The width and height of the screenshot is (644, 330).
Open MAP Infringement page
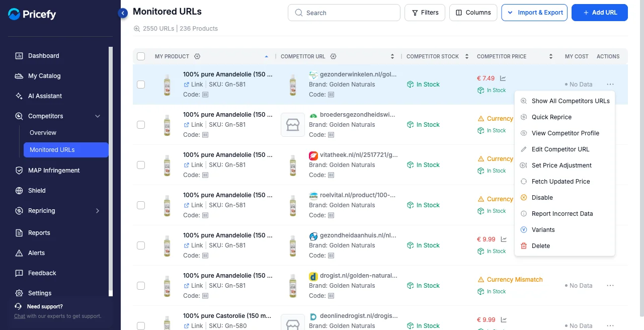click(x=54, y=171)
